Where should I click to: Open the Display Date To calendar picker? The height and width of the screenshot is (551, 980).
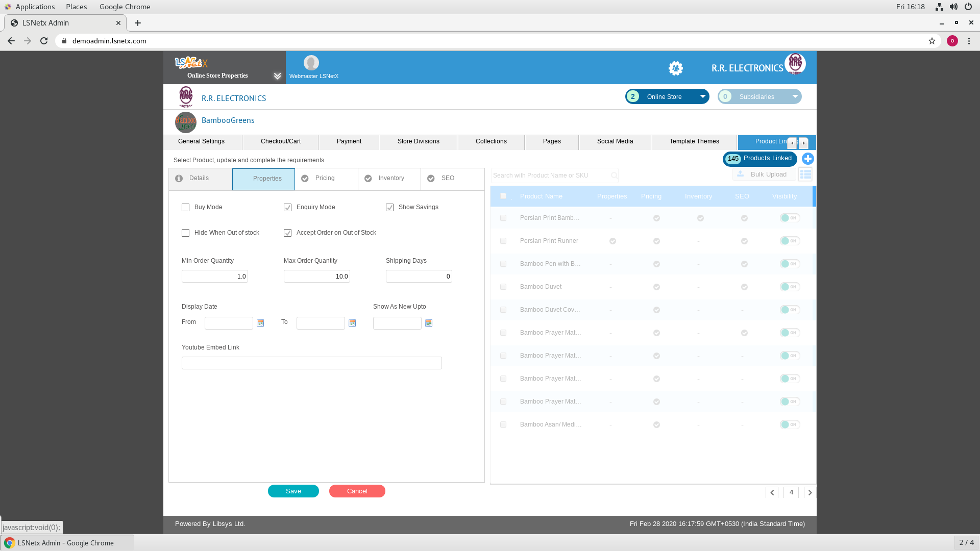click(352, 323)
